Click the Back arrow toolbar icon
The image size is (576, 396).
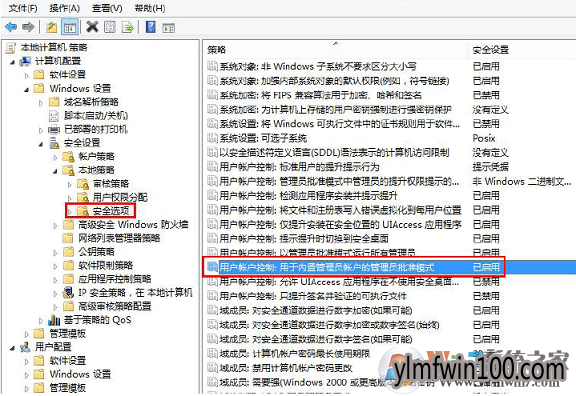[11, 27]
